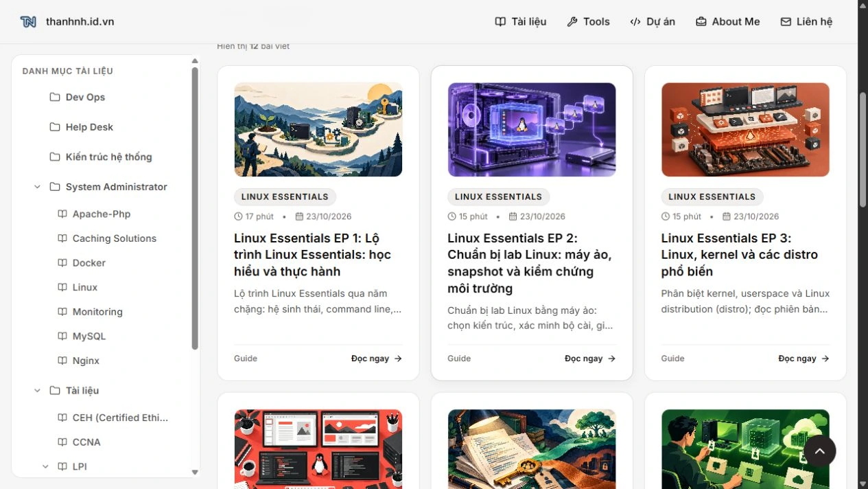The height and width of the screenshot is (489, 868).
Task: Click the sidebar scrollbar down arrow
Action: pyautogui.click(x=195, y=472)
